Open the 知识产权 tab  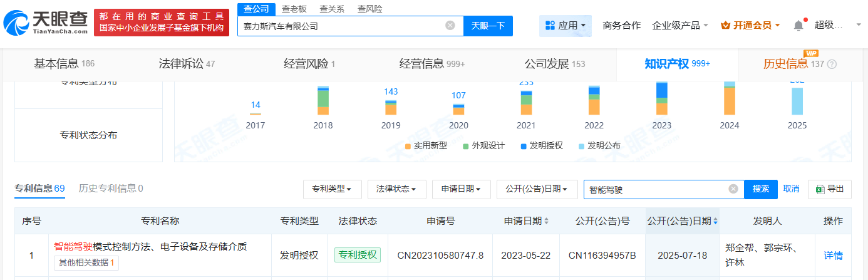[x=678, y=64]
